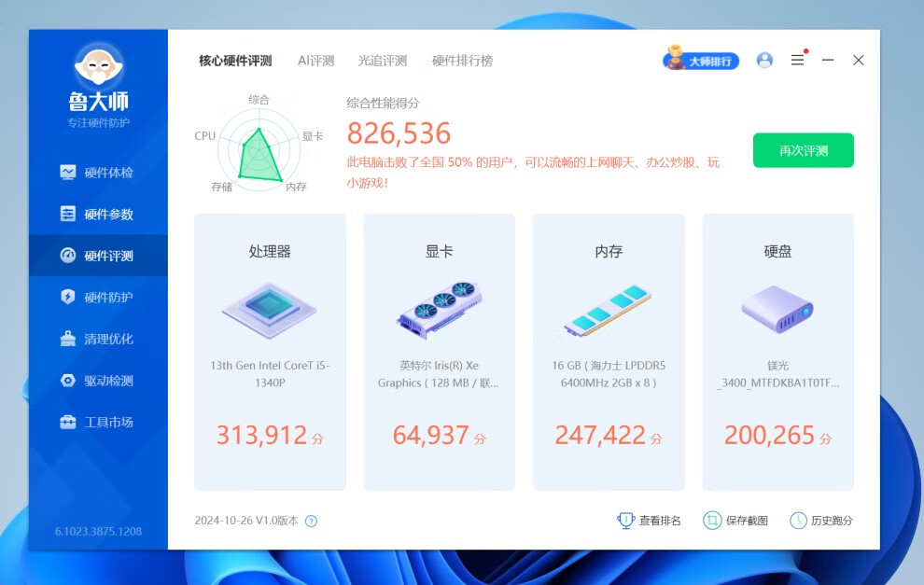The image size is (924, 585).
Task: Click the 2024-10-26 V1.0版本 text
Action: [246, 521]
